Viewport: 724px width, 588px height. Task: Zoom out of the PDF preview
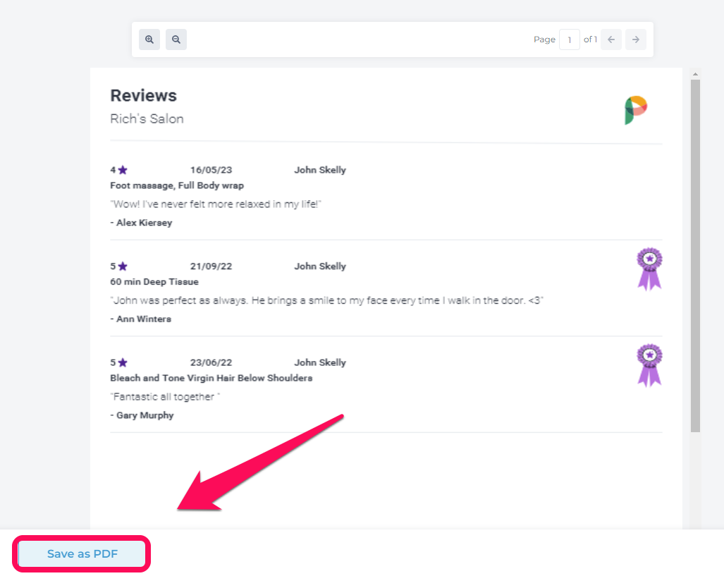click(x=176, y=39)
